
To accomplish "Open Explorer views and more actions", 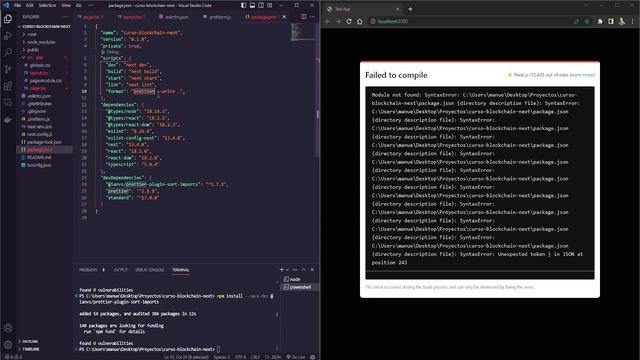I will [x=65, y=17].
